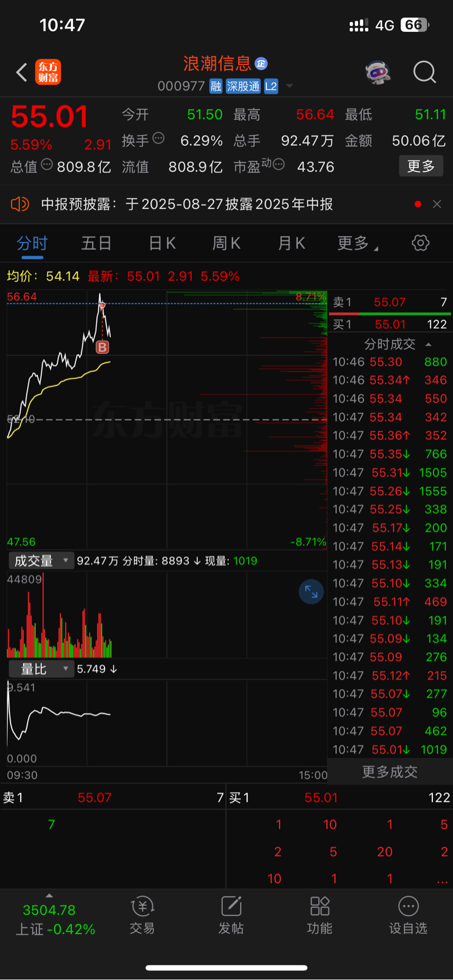Open the 成交量 indicator dropdown
The width and height of the screenshot is (453, 980).
click(x=41, y=560)
